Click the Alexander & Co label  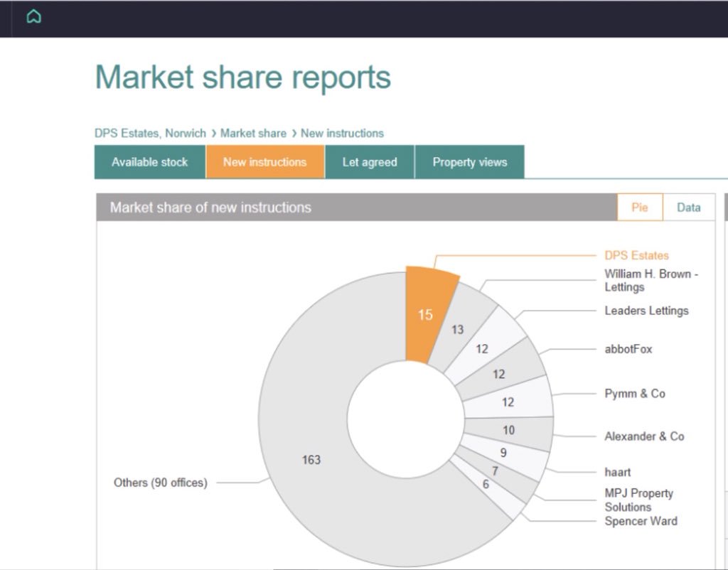point(644,436)
